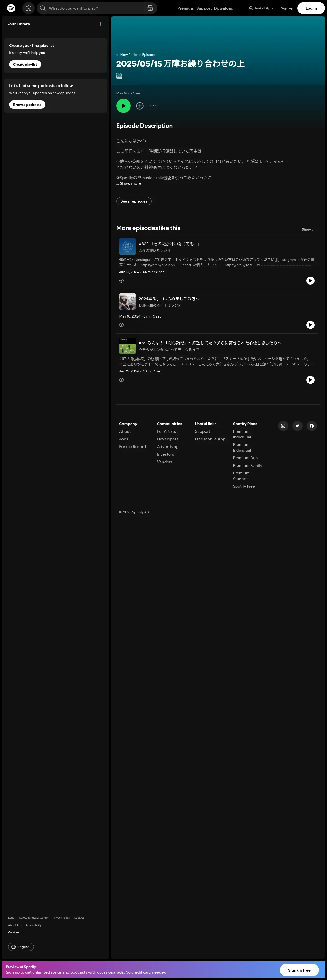Expand description with Show more

(x=129, y=183)
